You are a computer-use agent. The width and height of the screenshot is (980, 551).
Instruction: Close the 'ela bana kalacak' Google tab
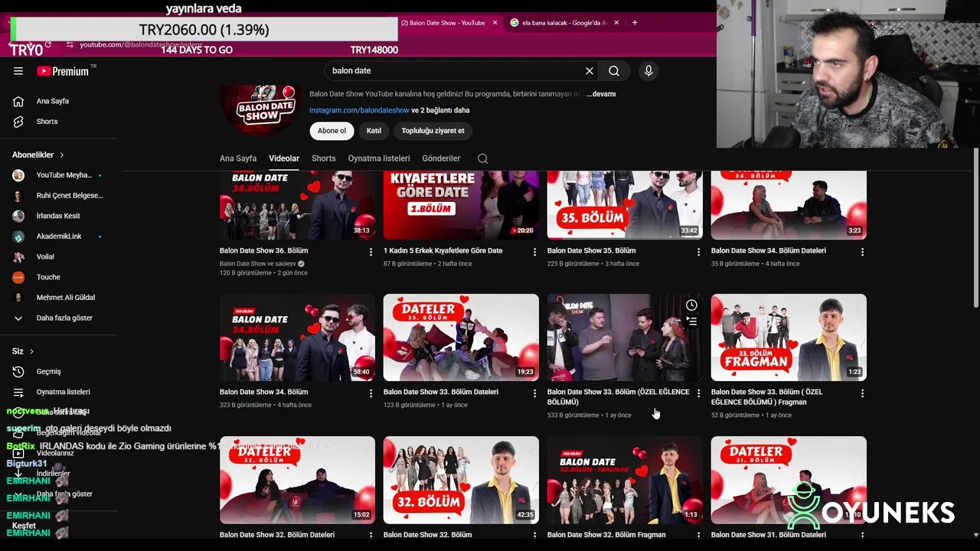616,23
